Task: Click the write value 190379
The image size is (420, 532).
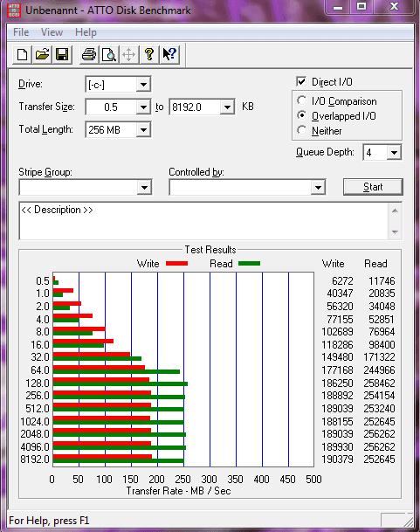Action: [x=337, y=459]
